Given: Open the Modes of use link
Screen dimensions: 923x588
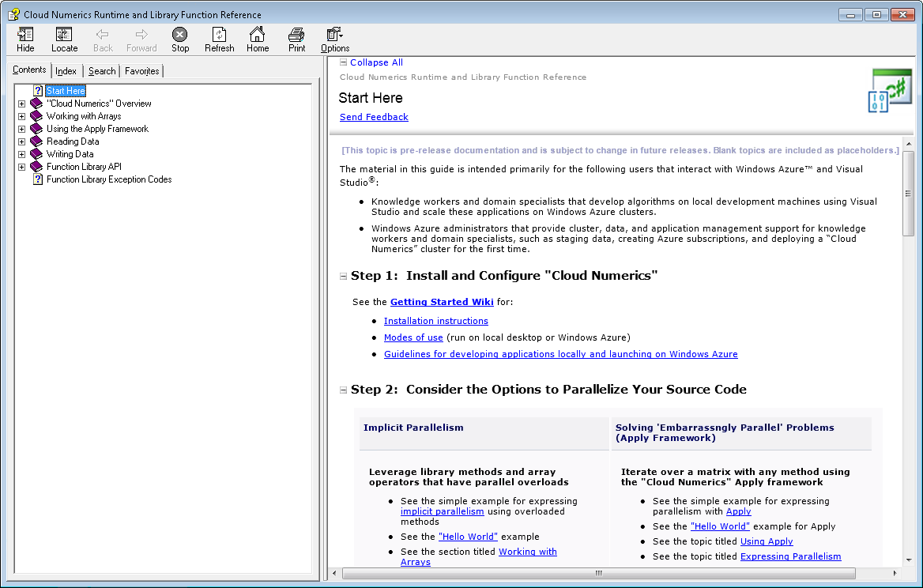Looking at the screenshot, I should tap(413, 337).
